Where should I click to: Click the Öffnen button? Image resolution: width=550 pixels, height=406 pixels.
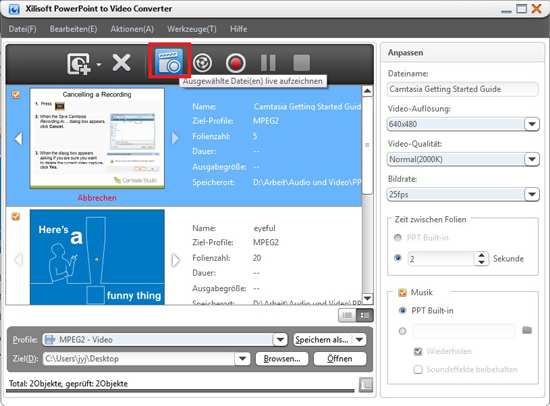tap(340, 359)
